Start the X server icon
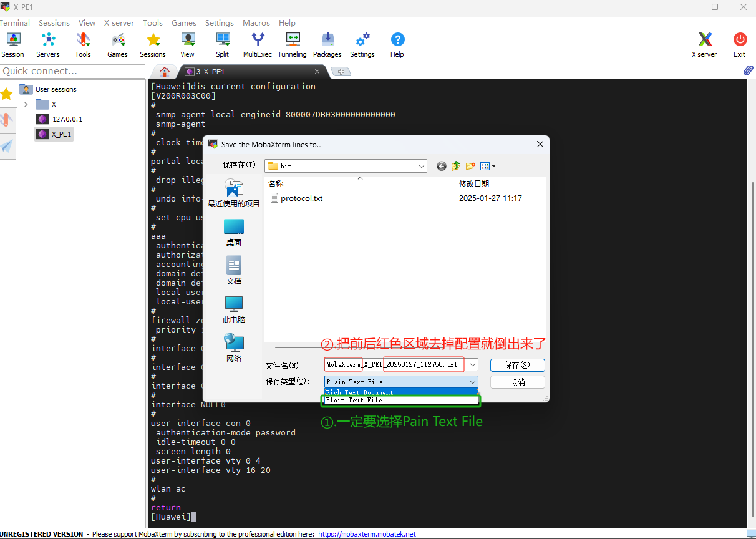756x539 pixels. click(x=705, y=46)
